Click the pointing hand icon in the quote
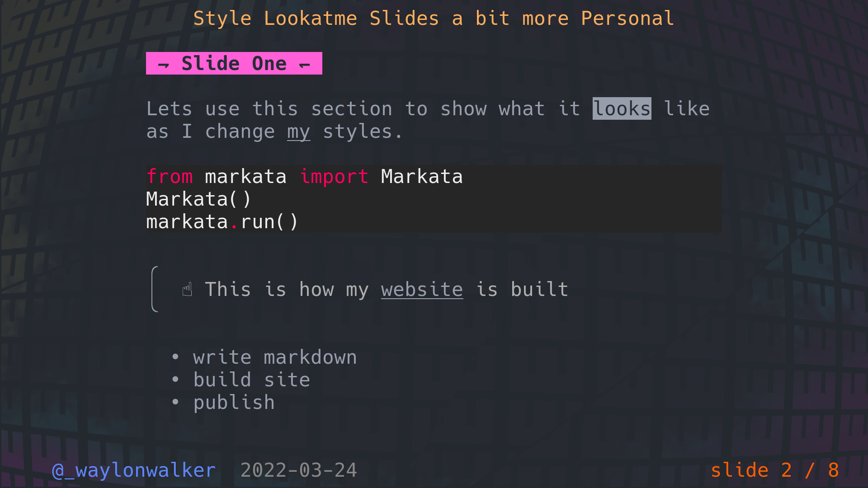 187,289
